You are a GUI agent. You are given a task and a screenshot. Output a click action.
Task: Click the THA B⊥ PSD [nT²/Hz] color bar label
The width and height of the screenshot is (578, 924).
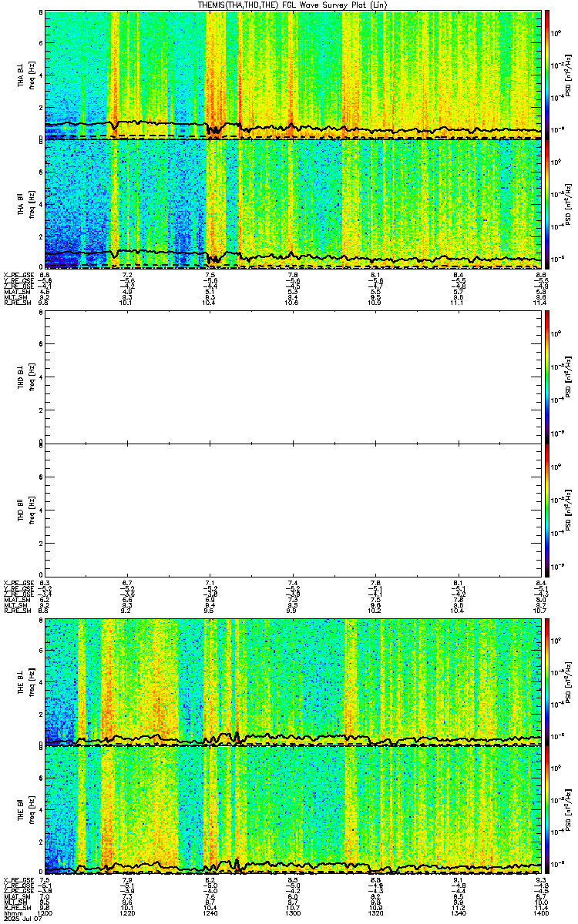coord(569,75)
